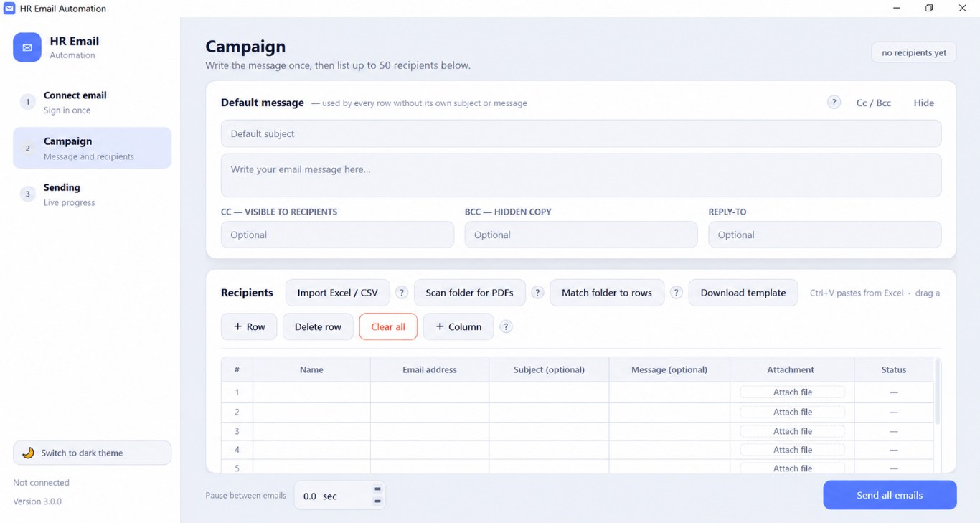
Task: Click Send all emails button
Action: pyautogui.click(x=890, y=495)
